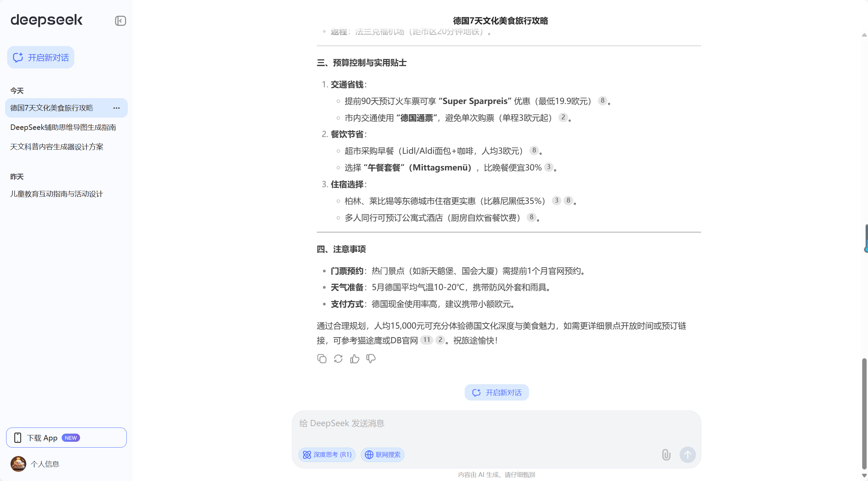Open the 下载 App download panel
Screen dimensions: 868x481
click(66, 437)
